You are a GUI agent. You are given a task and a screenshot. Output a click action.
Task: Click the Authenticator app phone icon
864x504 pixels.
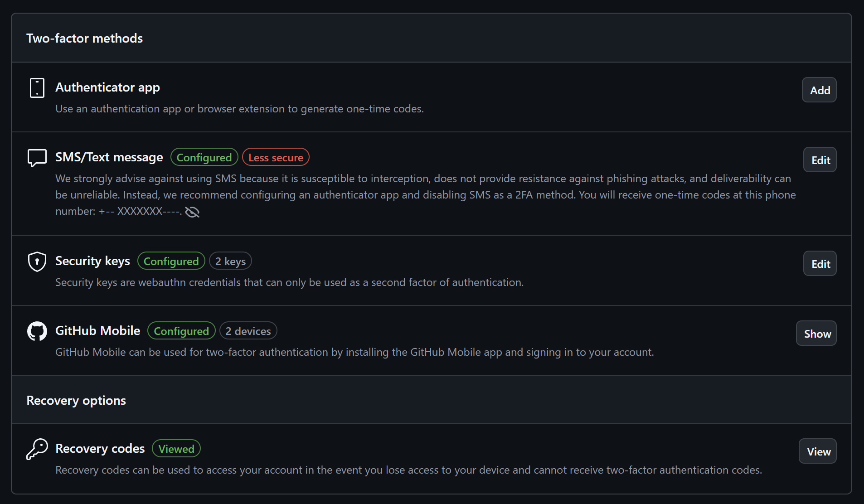click(37, 88)
